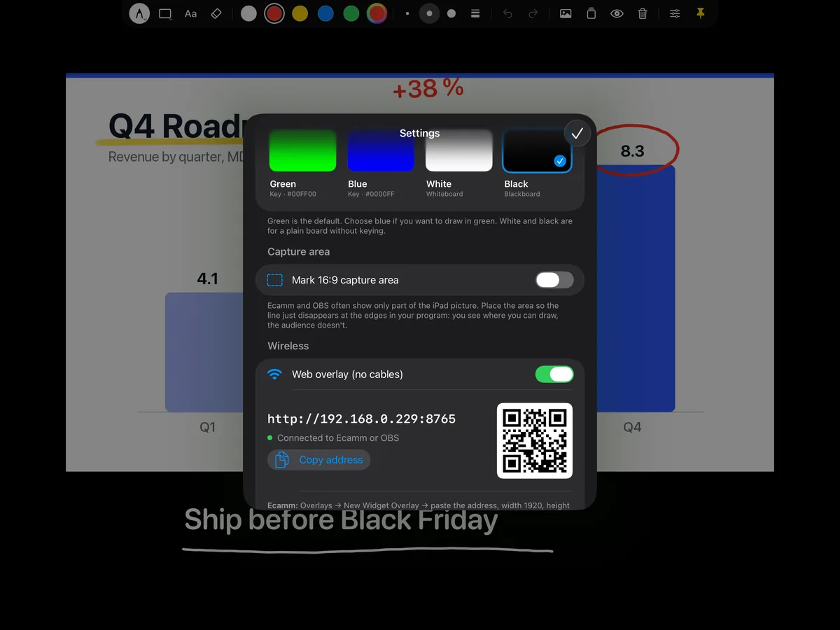This screenshot has width=840, height=630.
Task: Toggle the eye visibility icon
Action: [x=617, y=13]
